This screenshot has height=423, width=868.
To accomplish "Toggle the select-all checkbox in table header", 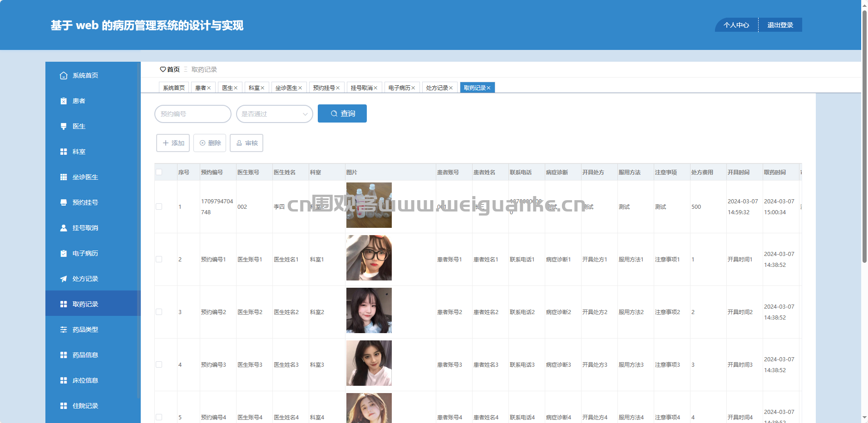I will point(159,172).
